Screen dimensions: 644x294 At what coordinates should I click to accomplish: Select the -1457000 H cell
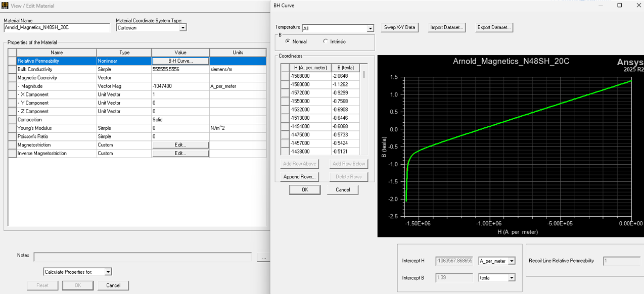tap(310, 143)
